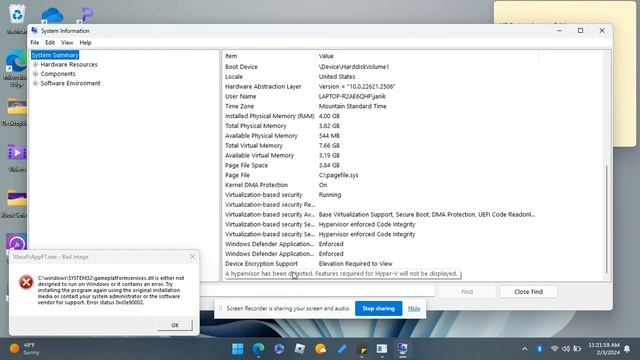Open the Windows Start menu
This screenshot has width=640, height=360.
[238, 349]
